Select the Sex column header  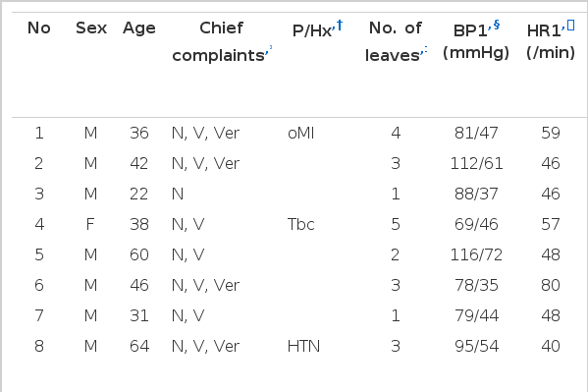tap(91, 28)
